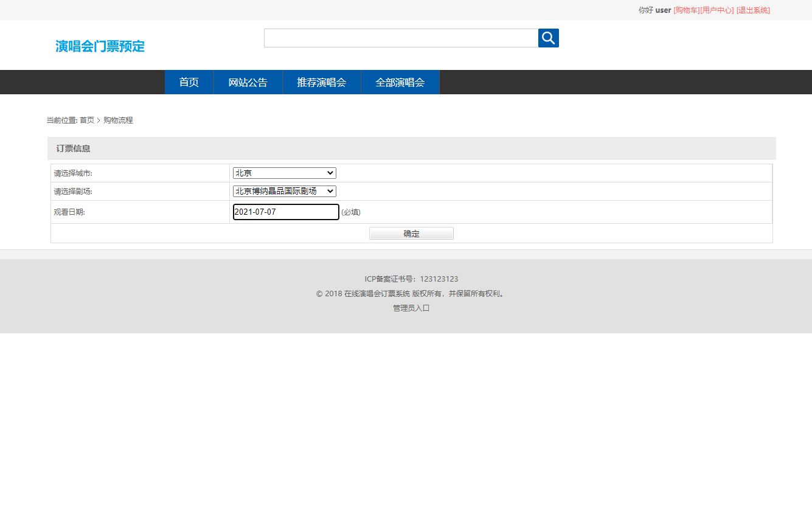Click the ICP备案证书号 footer text
The image size is (812, 517).
pos(411,279)
